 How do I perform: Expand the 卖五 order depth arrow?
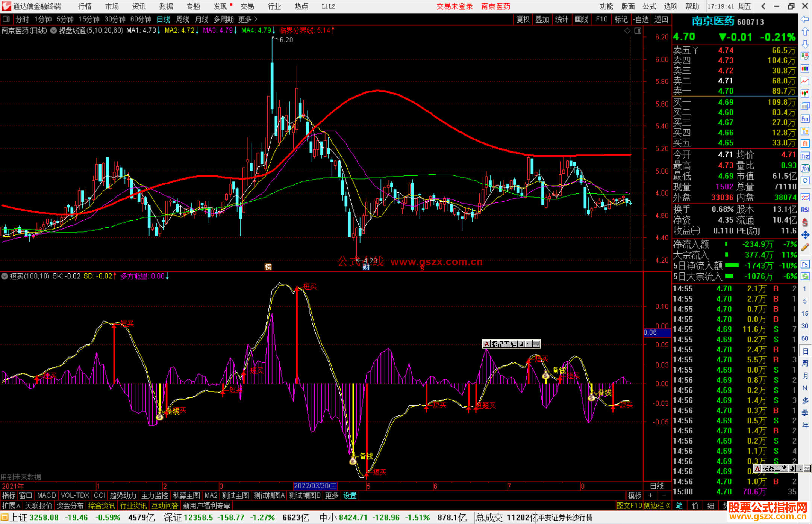point(695,50)
